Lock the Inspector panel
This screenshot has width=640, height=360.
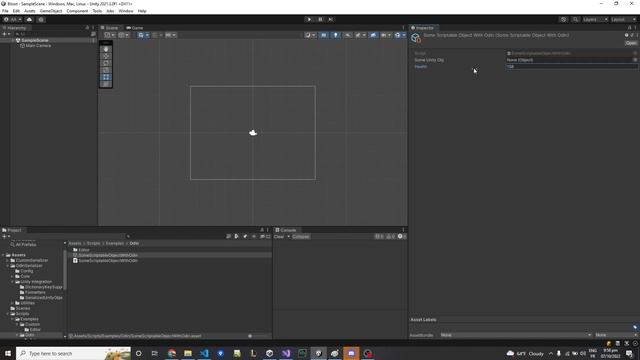tap(629, 28)
